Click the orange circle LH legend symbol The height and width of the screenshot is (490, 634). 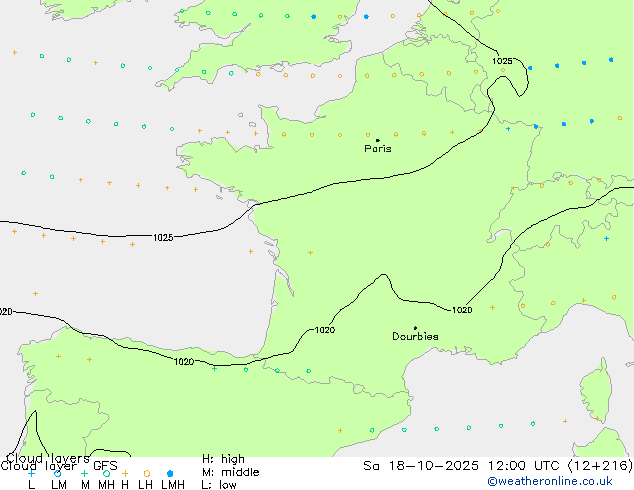click(147, 473)
